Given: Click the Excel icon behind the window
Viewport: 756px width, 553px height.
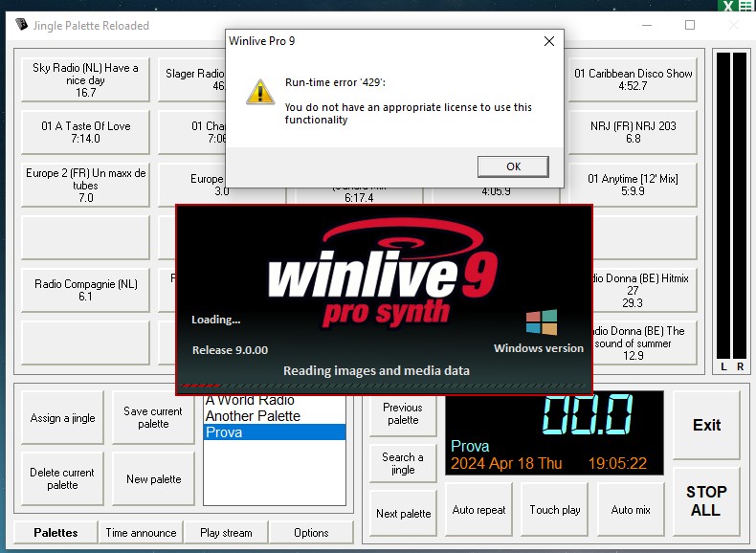Looking at the screenshot, I should click(x=737, y=6).
